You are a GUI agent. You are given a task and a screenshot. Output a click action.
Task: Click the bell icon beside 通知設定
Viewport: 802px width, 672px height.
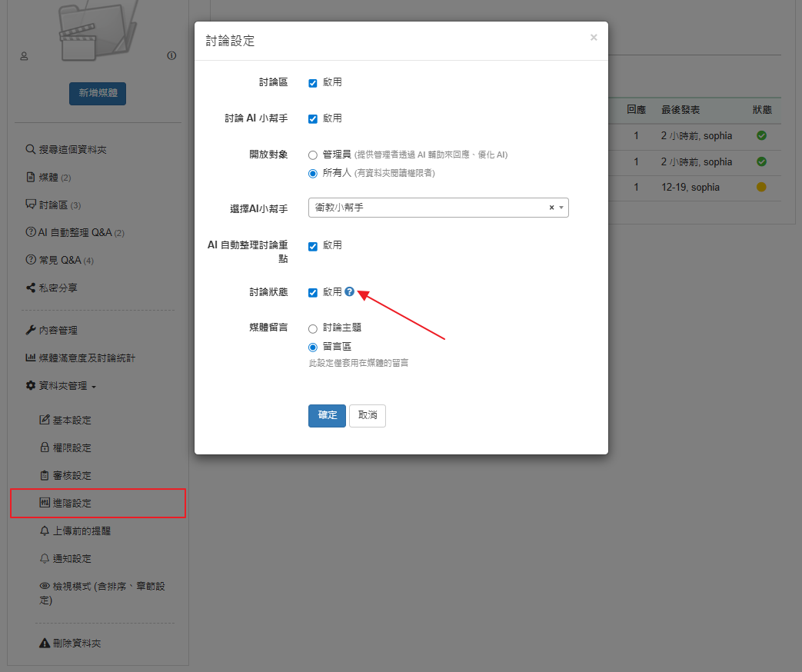pos(45,558)
